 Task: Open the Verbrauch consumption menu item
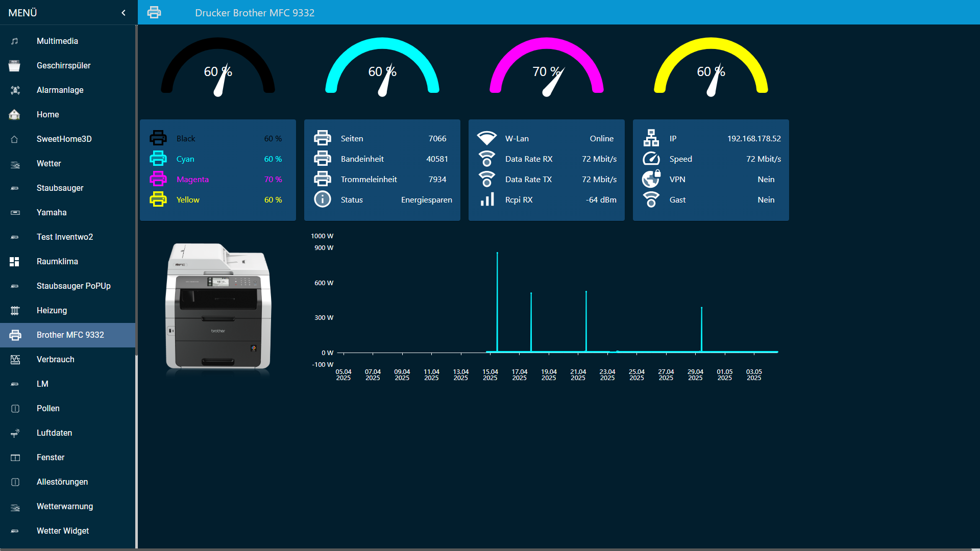coord(55,359)
